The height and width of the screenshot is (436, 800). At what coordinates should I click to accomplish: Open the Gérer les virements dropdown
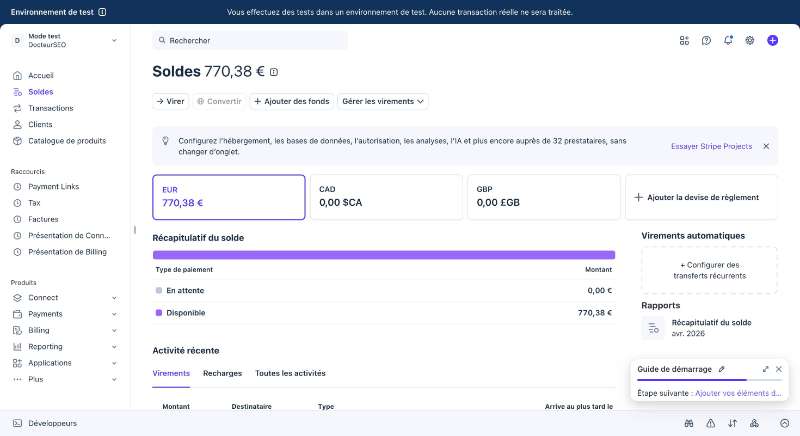(x=383, y=101)
